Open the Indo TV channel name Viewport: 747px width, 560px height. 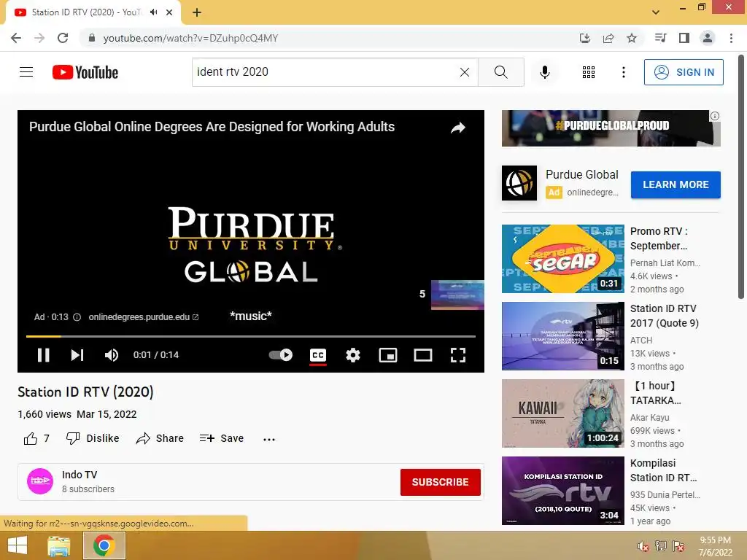(80, 475)
